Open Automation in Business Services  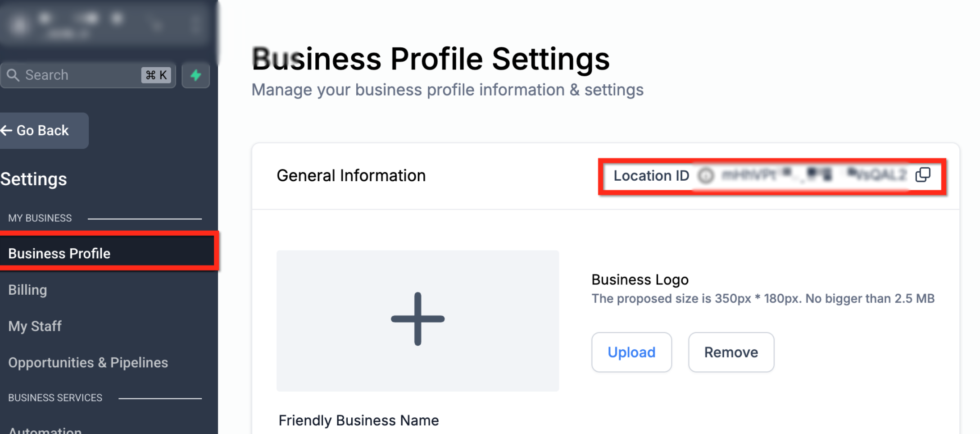[45, 429]
